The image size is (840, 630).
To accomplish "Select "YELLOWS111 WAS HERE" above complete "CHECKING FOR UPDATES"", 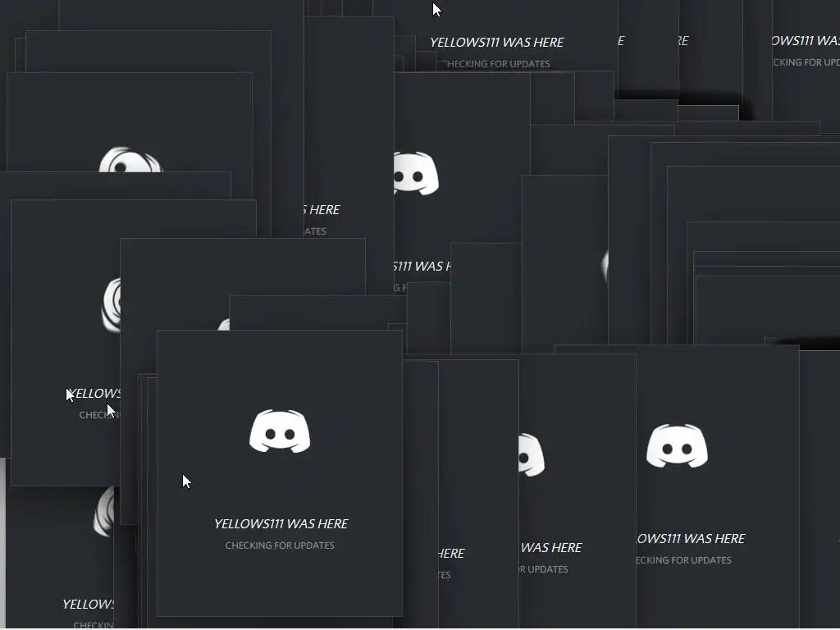I will pyautogui.click(x=281, y=524).
